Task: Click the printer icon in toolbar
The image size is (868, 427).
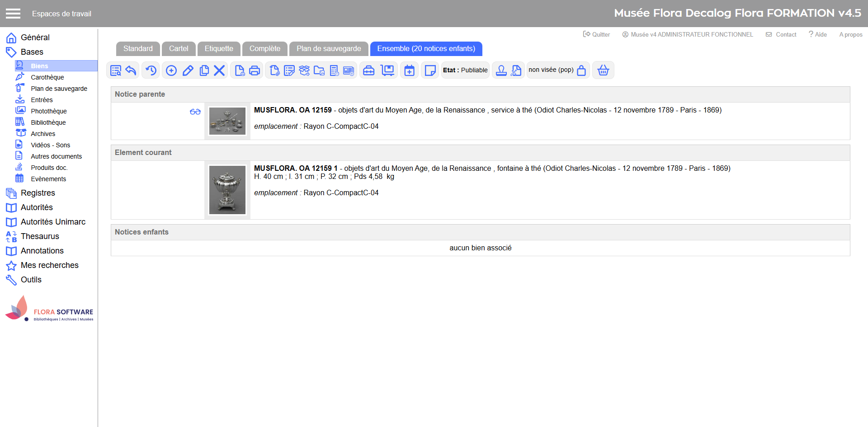Action: 255,70
